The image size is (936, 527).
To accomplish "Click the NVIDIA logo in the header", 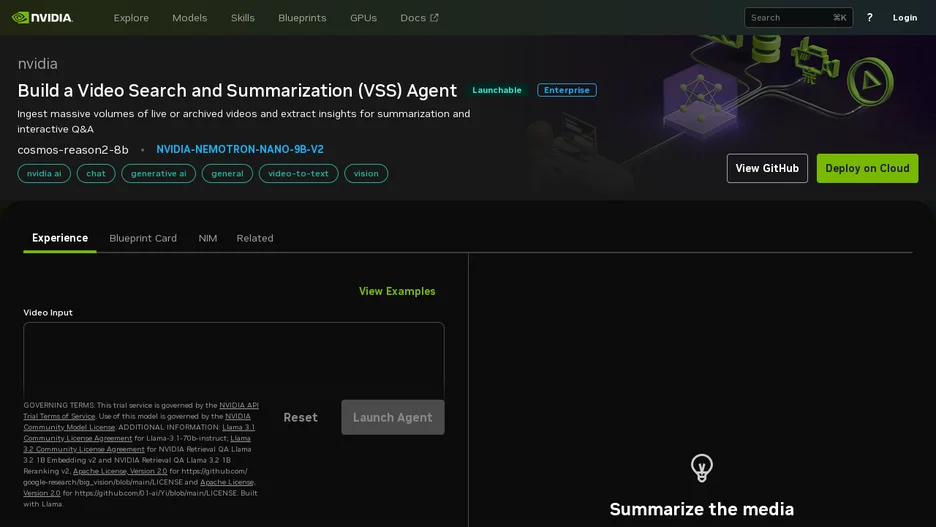I will click(42, 18).
